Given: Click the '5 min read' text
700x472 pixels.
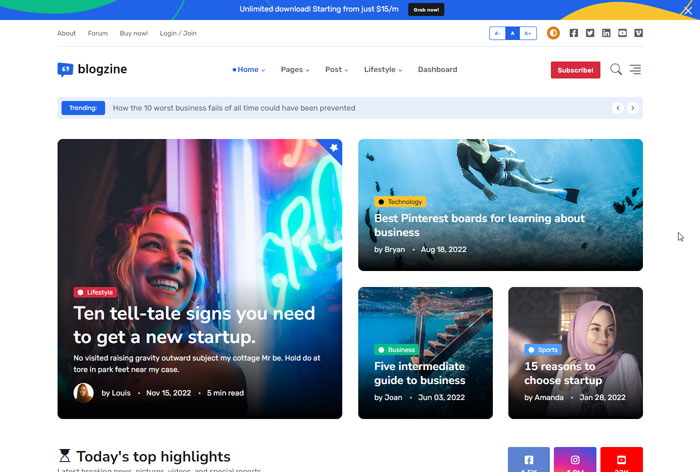Looking at the screenshot, I should [225, 393].
